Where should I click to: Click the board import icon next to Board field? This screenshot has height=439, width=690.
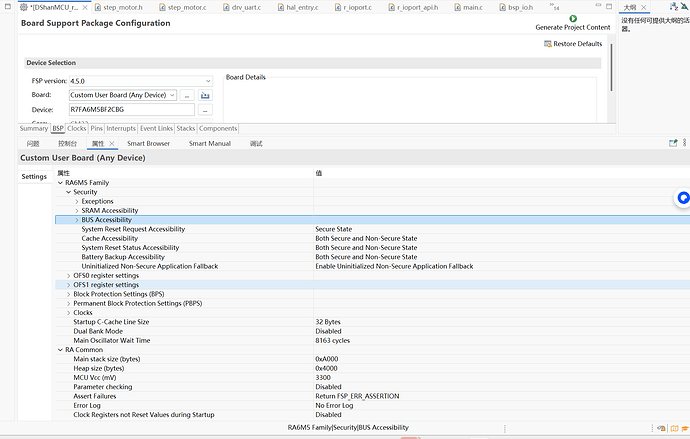(x=205, y=95)
